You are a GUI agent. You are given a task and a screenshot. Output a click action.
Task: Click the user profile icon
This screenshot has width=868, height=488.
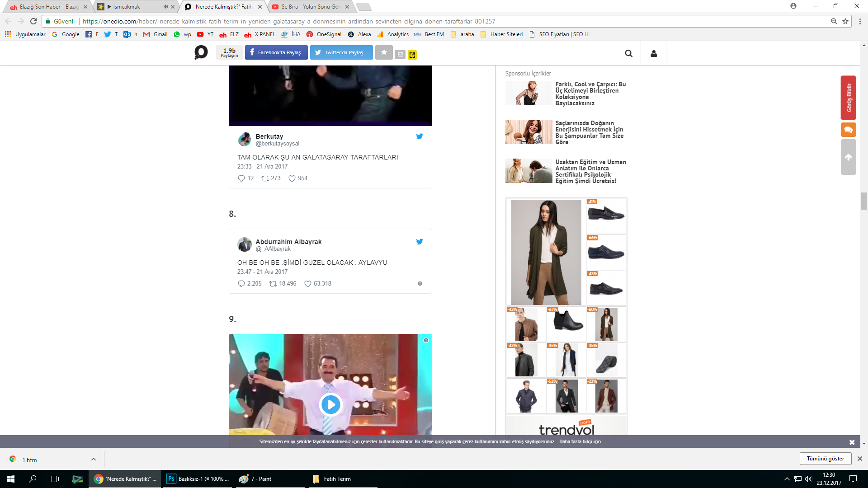click(x=654, y=53)
